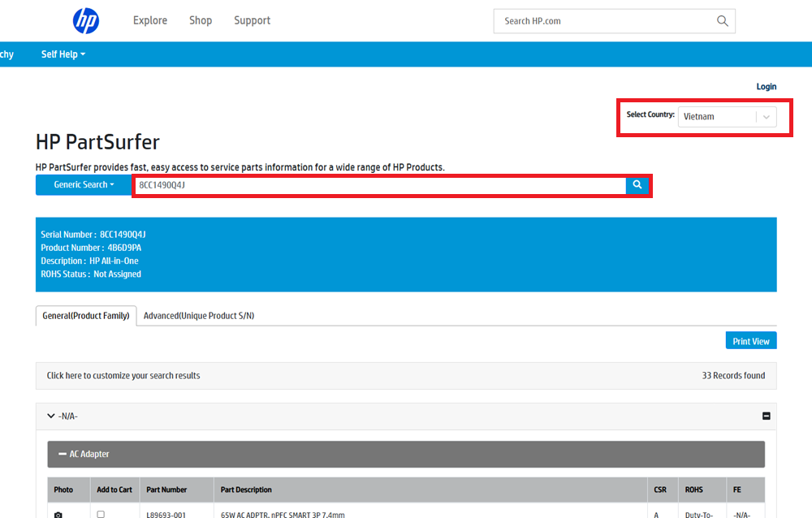
Task: Switch to Advanced(Unique Product S/N) tab
Action: [199, 316]
